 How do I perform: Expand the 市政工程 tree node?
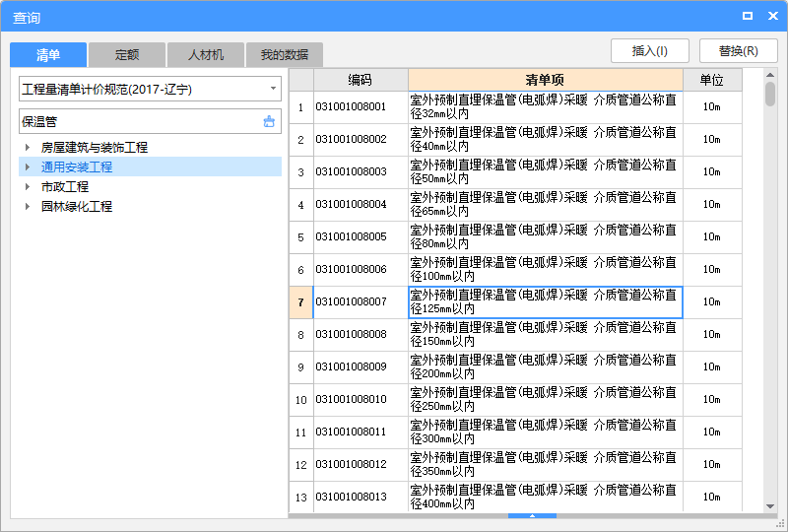click(x=28, y=186)
